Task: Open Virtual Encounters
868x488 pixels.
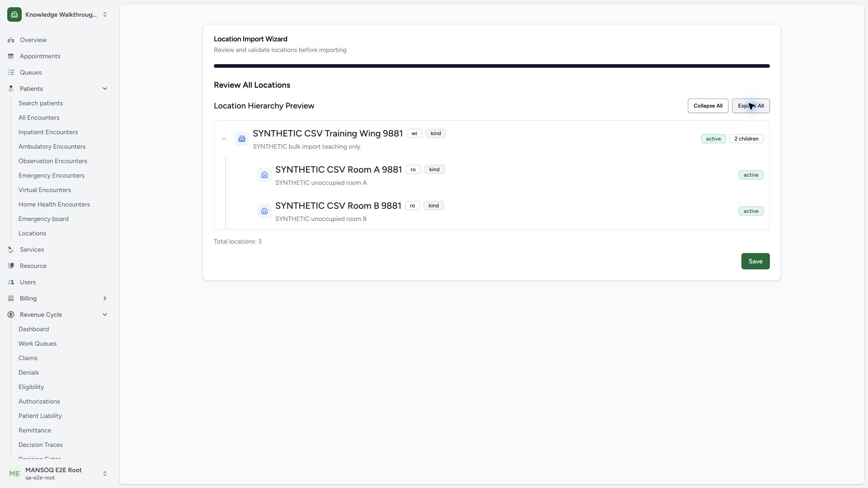Action: pos(45,190)
